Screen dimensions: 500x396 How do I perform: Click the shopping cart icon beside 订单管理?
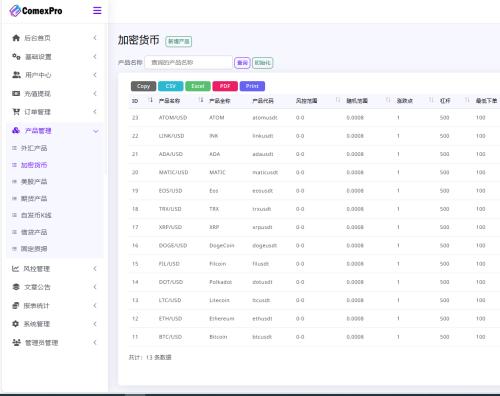(16, 112)
